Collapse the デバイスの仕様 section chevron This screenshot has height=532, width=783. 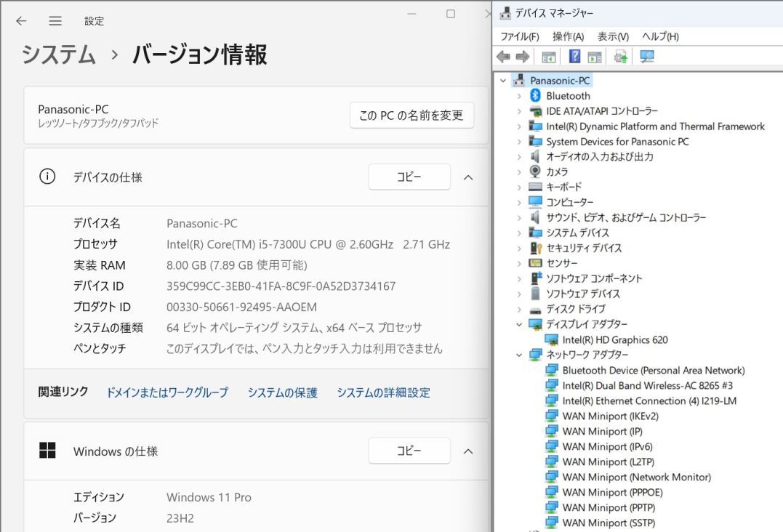pos(468,177)
